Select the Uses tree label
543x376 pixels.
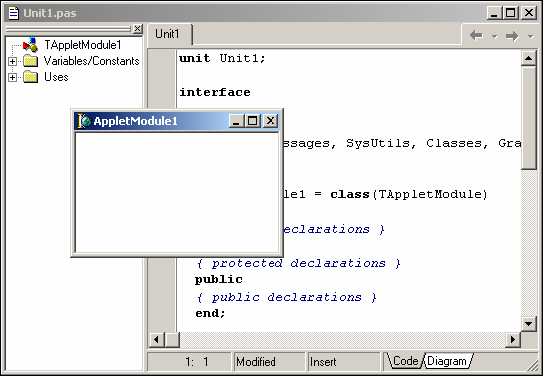point(56,77)
